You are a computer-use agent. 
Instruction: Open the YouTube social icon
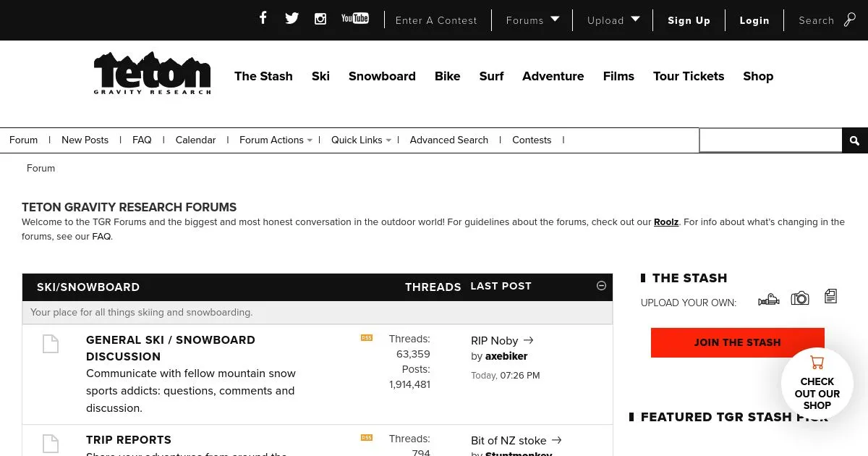tap(355, 18)
